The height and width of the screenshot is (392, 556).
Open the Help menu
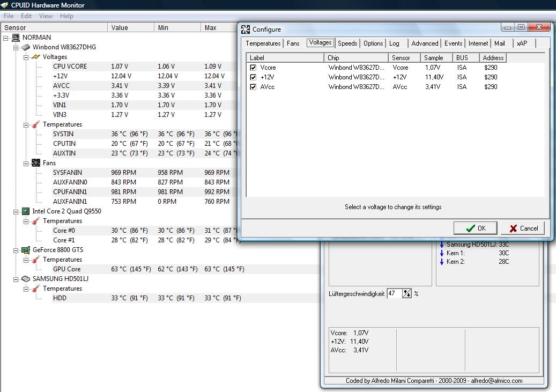tap(66, 16)
